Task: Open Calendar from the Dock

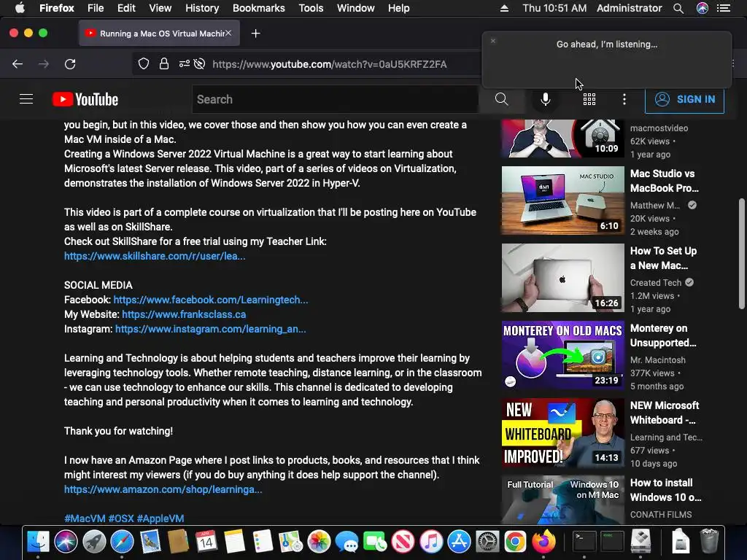Action: pyautogui.click(x=206, y=542)
